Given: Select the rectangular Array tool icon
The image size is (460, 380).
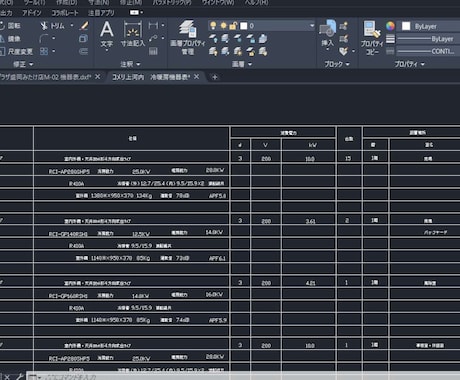Looking at the screenshot, I should [44, 51].
